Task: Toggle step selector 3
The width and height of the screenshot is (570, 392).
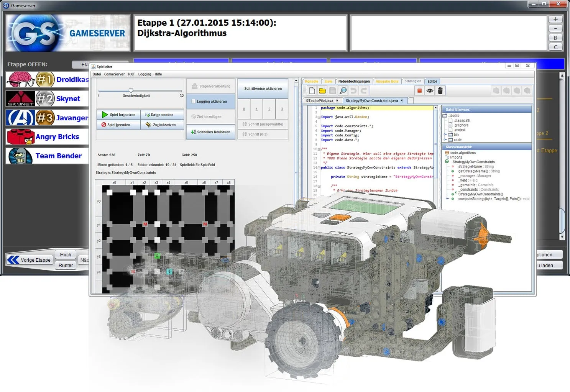Action: [x=282, y=109]
